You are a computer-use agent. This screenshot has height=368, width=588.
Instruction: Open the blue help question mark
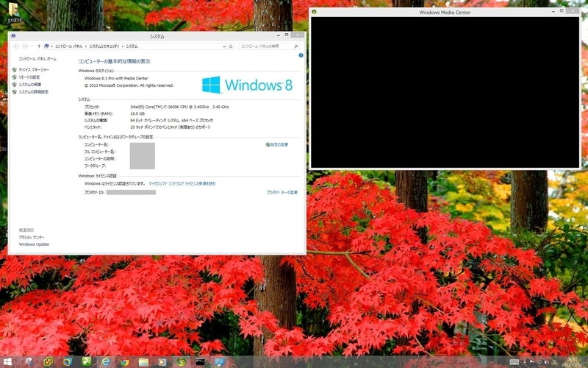(301, 55)
